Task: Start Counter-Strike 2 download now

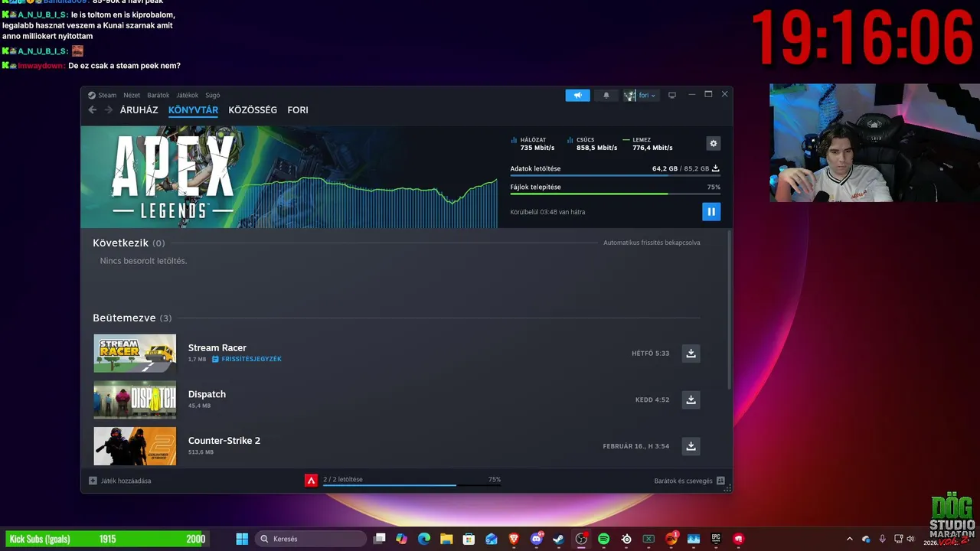Action: click(691, 446)
